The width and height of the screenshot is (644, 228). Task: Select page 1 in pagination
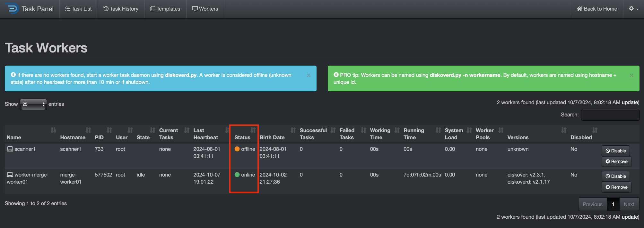[x=613, y=204]
